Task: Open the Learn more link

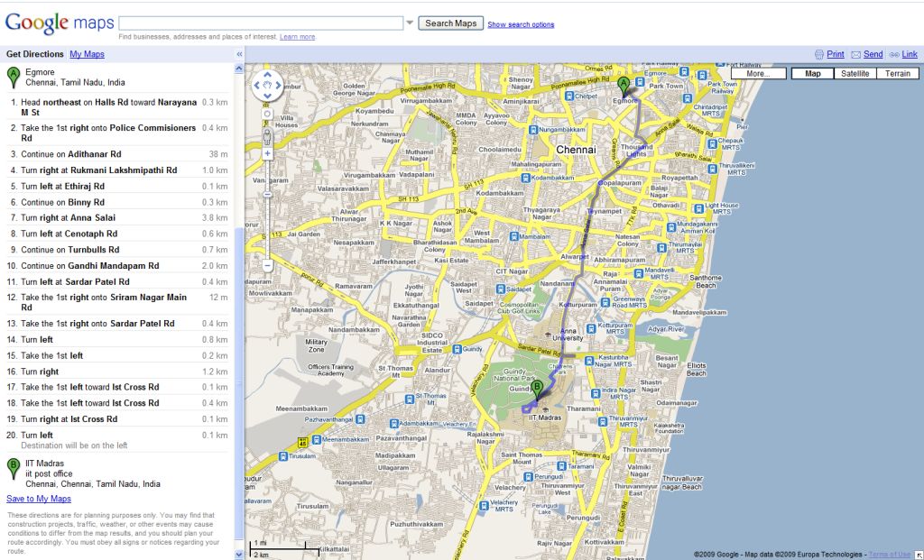Action: (298, 36)
